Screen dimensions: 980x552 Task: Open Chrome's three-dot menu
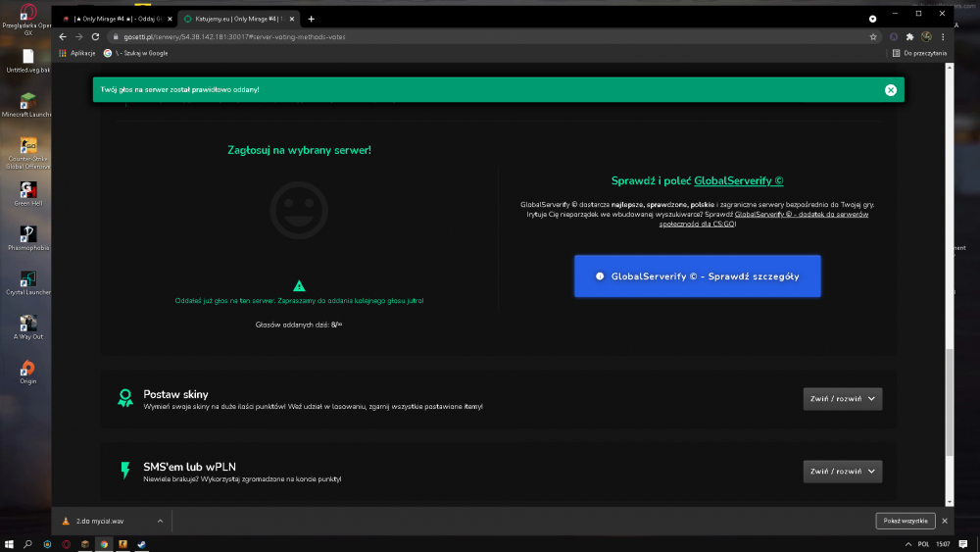(943, 37)
